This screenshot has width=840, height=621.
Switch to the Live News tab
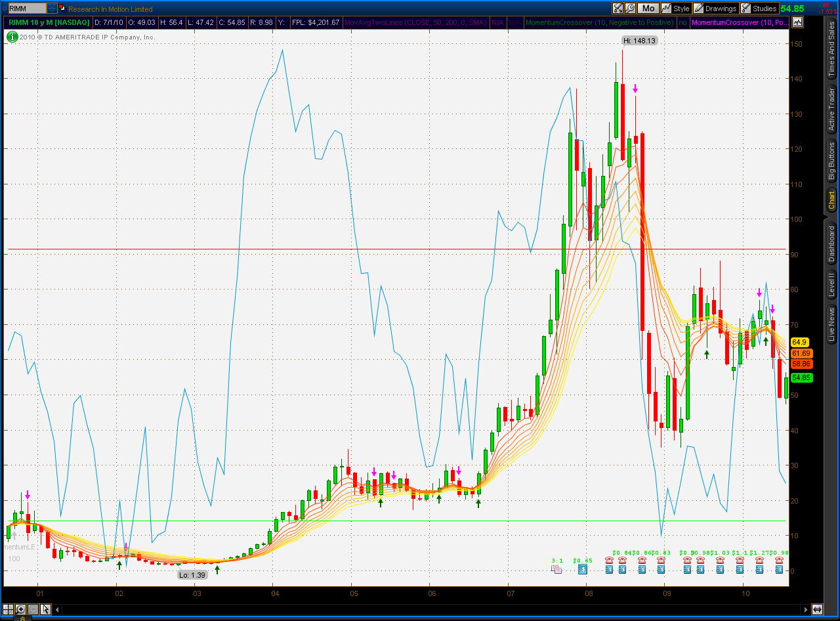(x=831, y=325)
